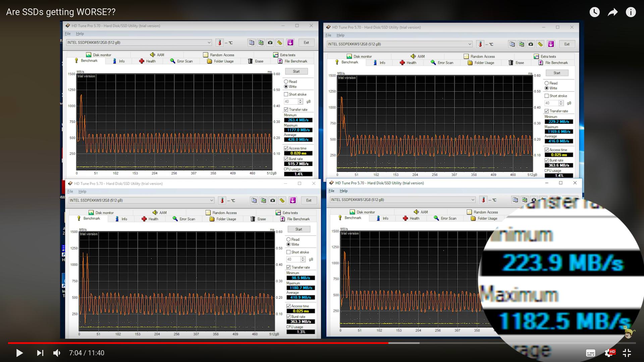Viewport: 644px width, 362px height.
Task: Click screenshot camera icon in bottom-left window
Action: tap(273, 200)
